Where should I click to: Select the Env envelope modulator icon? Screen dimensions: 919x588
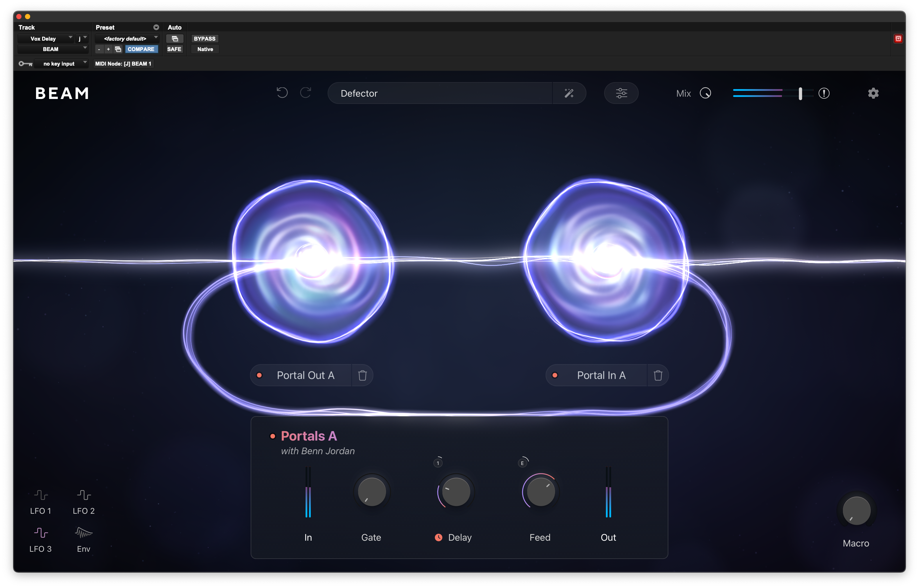(x=84, y=532)
